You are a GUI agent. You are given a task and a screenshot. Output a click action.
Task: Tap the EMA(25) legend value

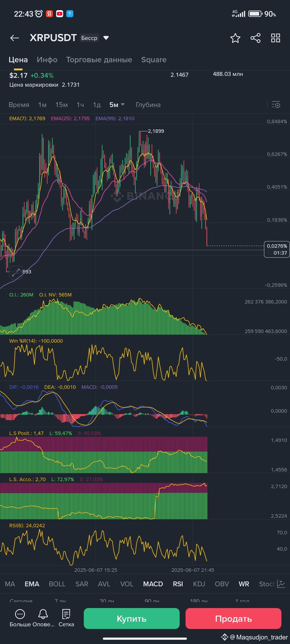70,118
